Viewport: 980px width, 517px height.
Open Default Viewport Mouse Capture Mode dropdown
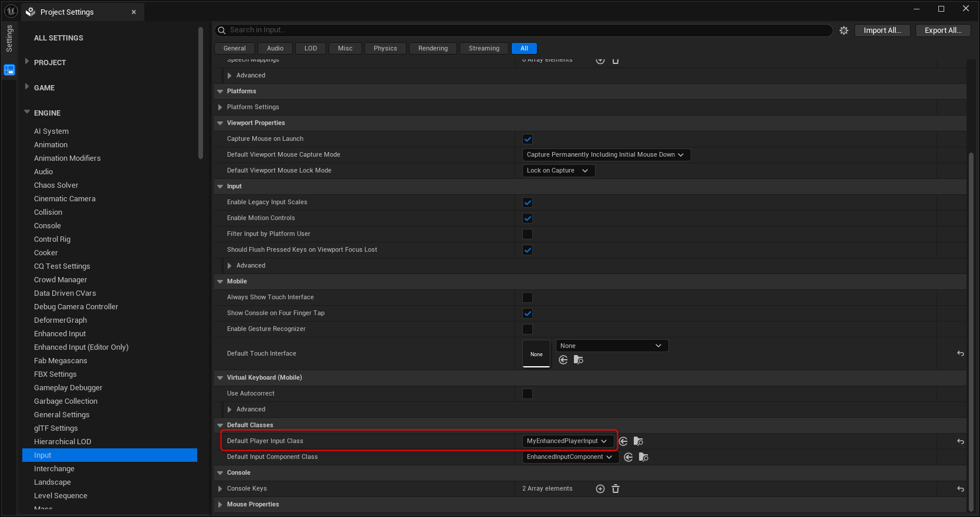[606, 155]
